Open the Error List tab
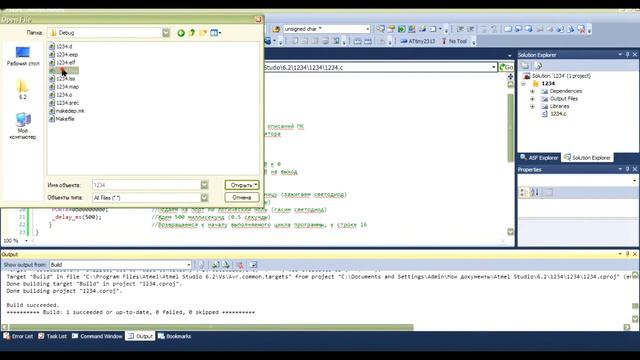 pyautogui.click(x=18, y=336)
